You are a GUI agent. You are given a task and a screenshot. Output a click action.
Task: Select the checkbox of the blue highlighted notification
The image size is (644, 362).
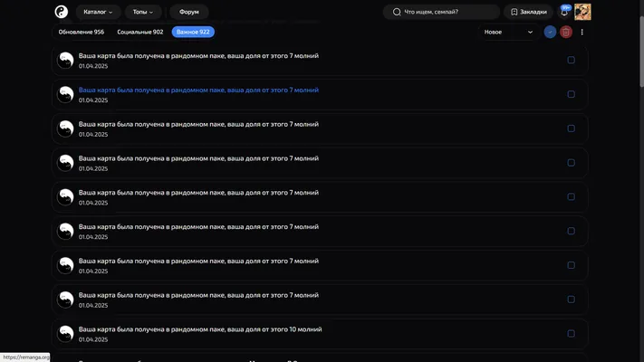coord(571,94)
